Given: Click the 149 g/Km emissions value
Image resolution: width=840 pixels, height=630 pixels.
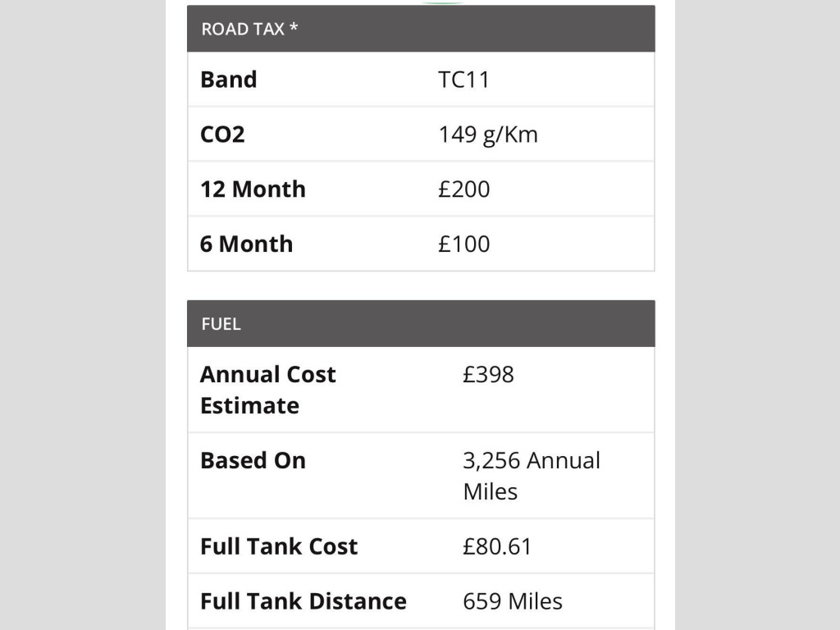Looking at the screenshot, I should click(x=488, y=135).
